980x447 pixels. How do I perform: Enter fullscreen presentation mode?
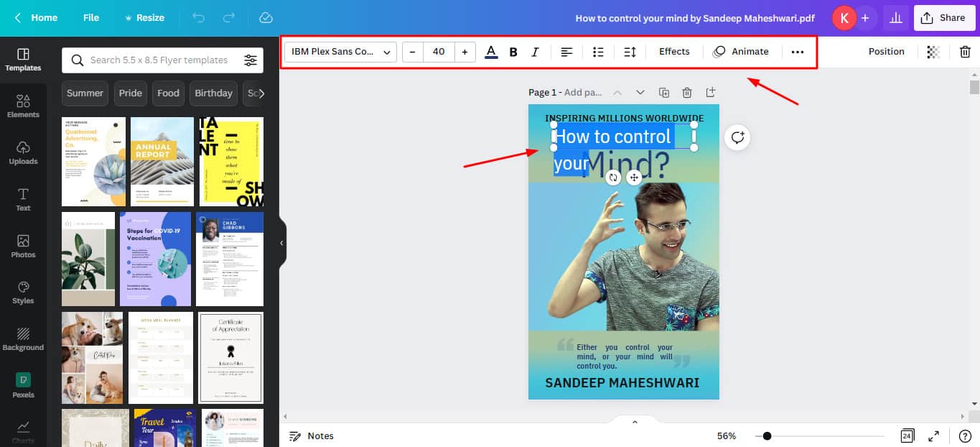click(934, 436)
